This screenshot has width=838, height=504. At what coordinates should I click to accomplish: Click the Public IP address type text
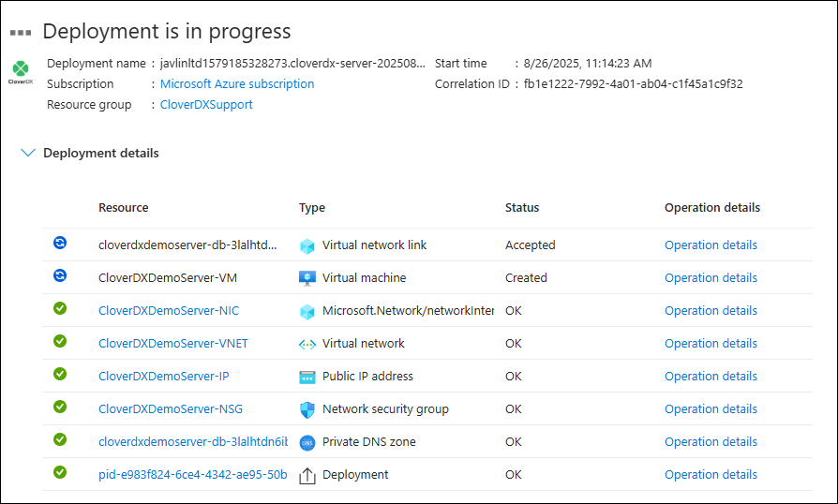[367, 376]
